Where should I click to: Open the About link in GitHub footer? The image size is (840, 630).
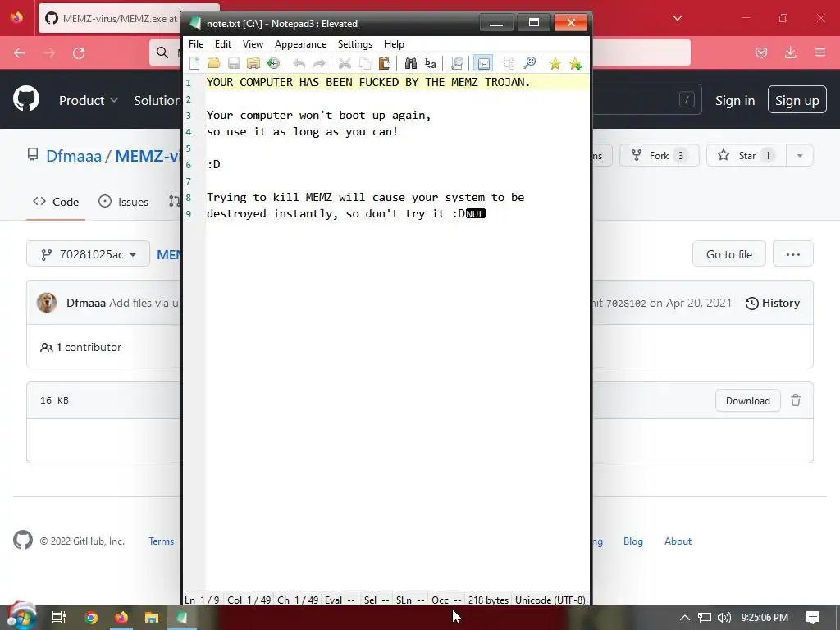(x=678, y=541)
